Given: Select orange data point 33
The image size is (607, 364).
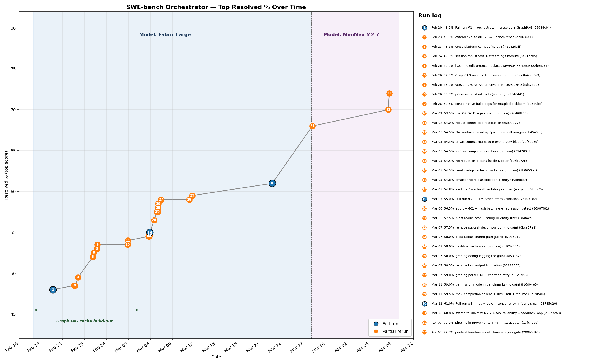Looking at the screenshot, I should tap(389, 93).
